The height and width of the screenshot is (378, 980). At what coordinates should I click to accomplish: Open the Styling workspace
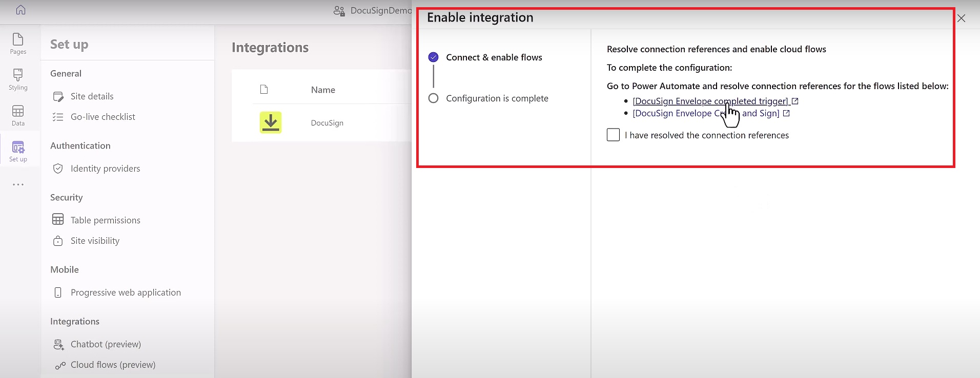[x=18, y=79]
